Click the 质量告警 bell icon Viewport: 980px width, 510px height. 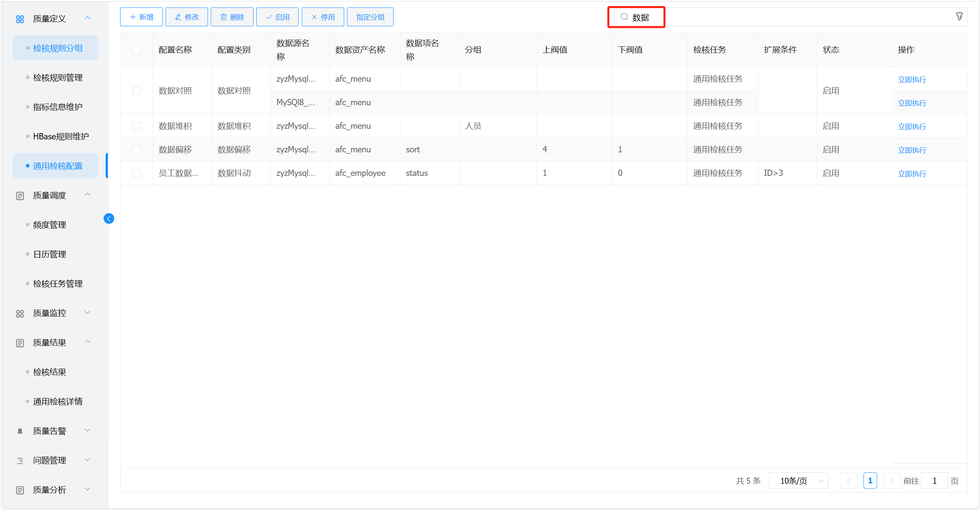(x=20, y=431)
